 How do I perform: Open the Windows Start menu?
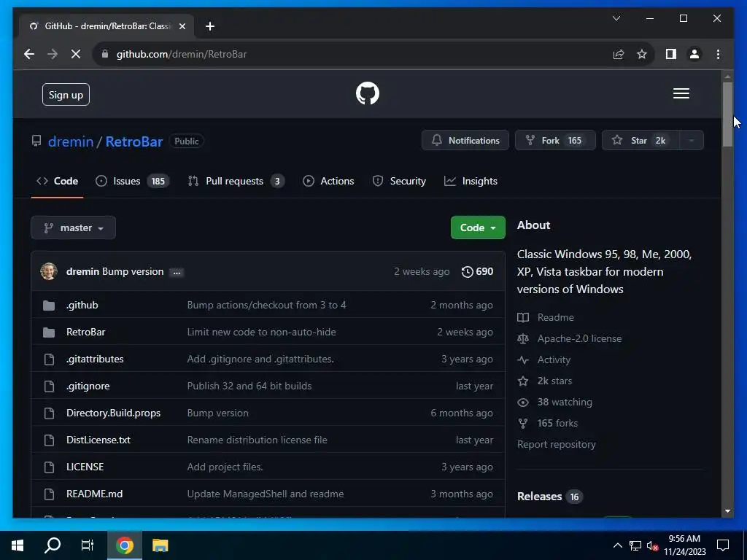(18, 545)
